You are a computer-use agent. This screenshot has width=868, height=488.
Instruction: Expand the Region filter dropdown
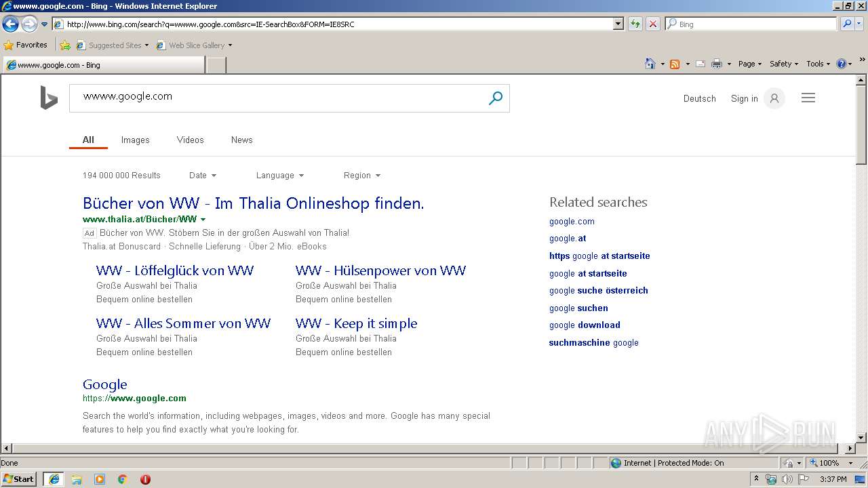[362, 175]
